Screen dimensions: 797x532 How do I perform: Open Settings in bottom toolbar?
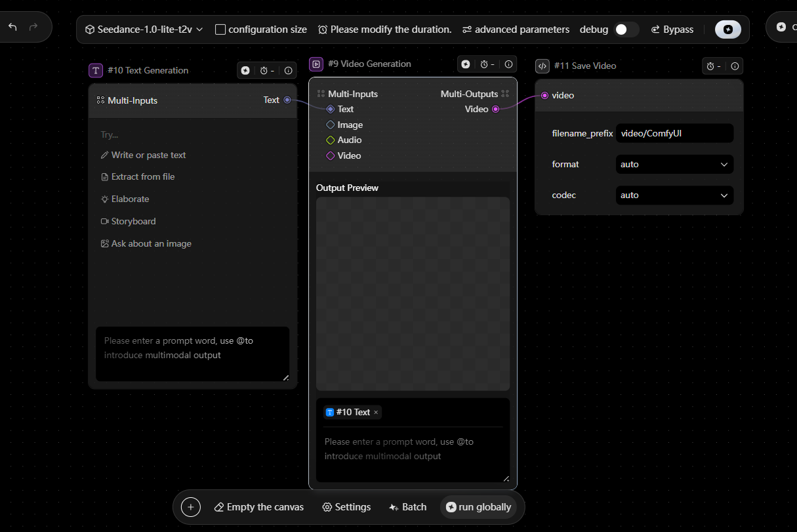(x=346, y=507)
